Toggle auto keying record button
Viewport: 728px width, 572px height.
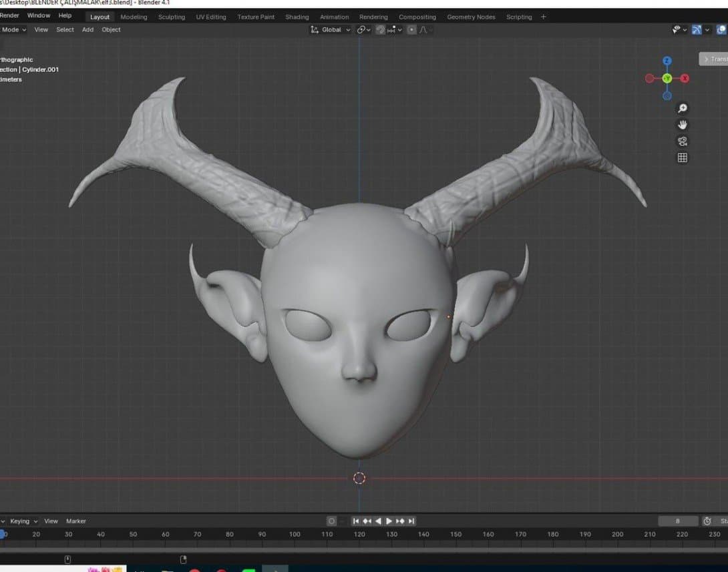click(331, 521)
